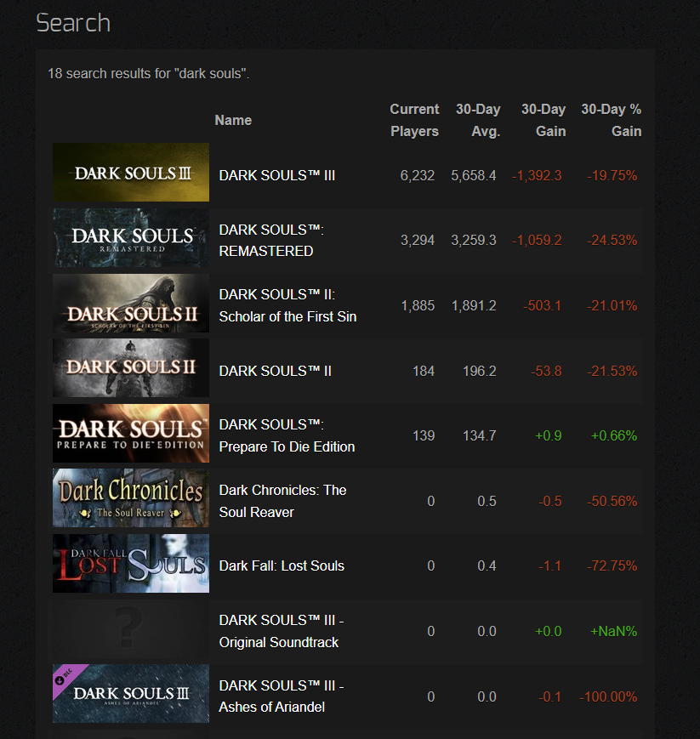The height and width of the screenshot is (739, 700).
Task: Click the 1,891.2 average value
Action: (474, 305)
